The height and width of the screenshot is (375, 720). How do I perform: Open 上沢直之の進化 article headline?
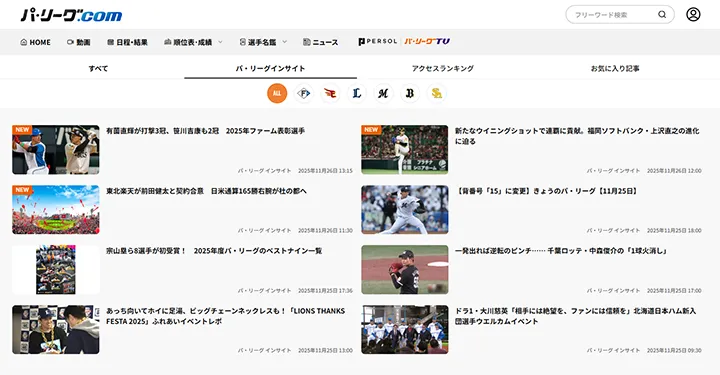tap(577, 136)
